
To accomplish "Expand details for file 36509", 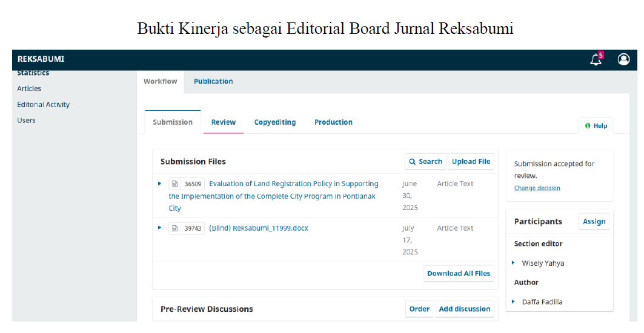I will coord(160,183).
